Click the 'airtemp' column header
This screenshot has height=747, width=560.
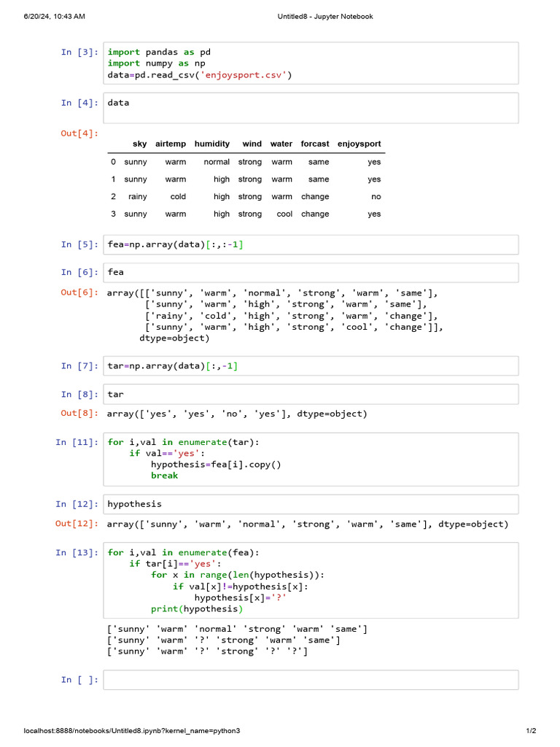(171, 144)
